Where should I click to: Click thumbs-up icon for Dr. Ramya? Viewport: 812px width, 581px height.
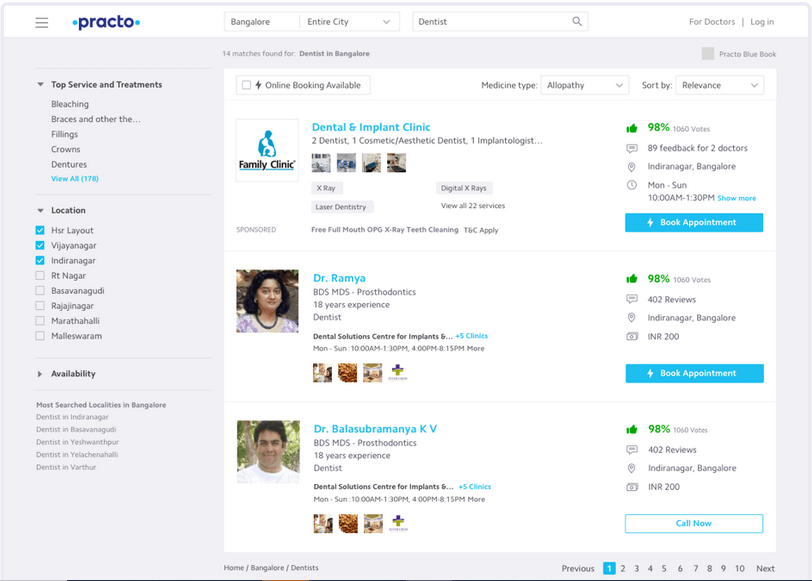click(632, 279)
